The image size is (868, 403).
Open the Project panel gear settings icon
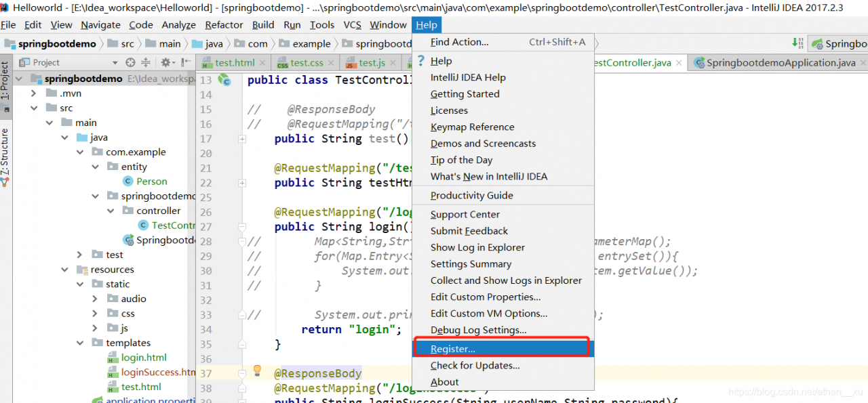click(x=165, y=62)
